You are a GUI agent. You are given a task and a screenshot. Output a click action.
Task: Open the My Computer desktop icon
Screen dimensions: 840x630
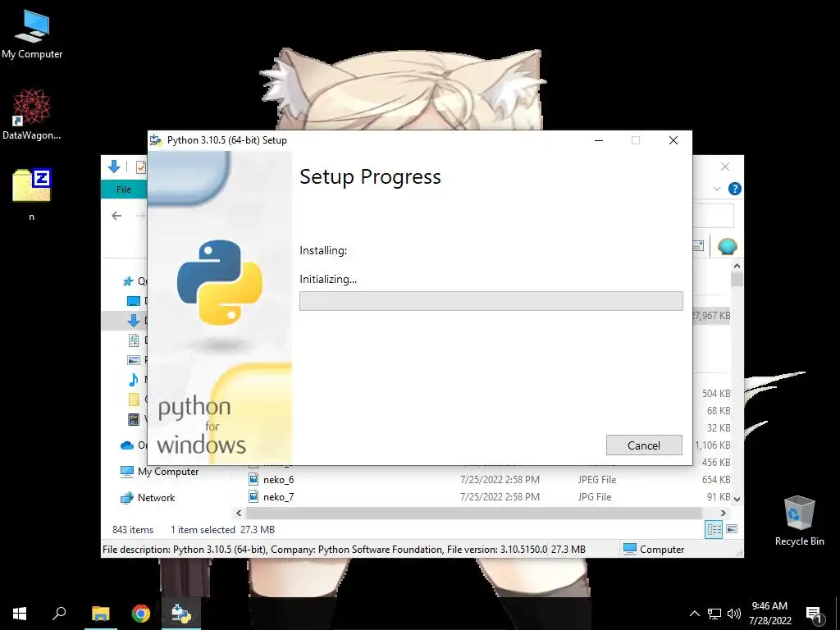click(32, 34)
